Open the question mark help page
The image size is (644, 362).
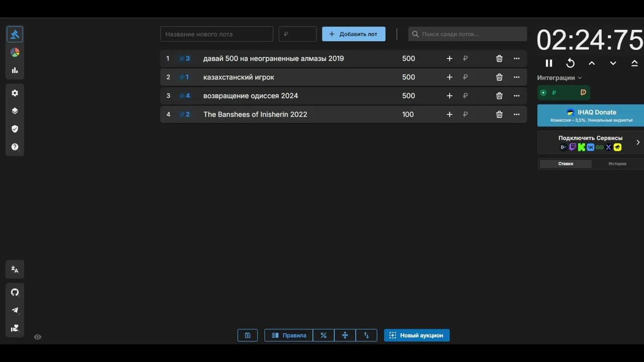[x=15, y=147]
